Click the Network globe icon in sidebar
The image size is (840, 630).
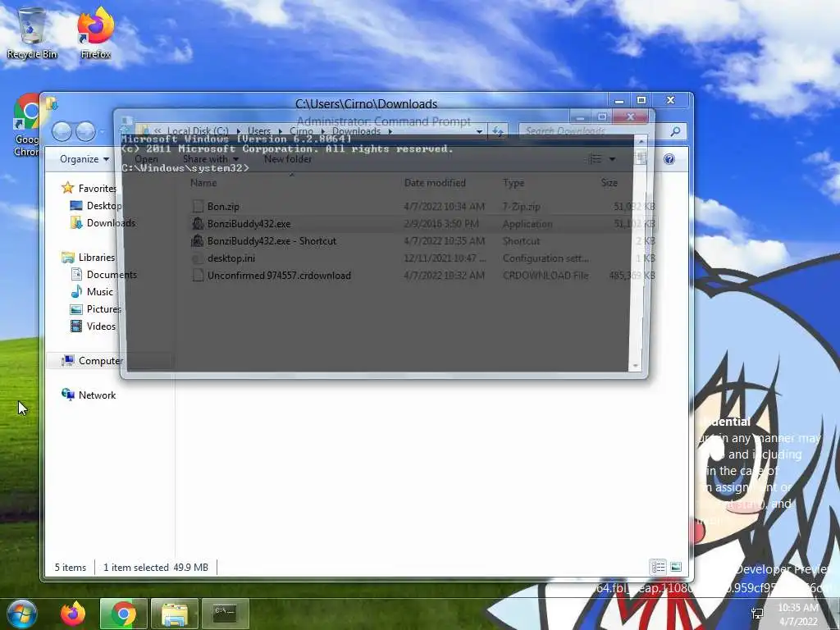point(68,395)
